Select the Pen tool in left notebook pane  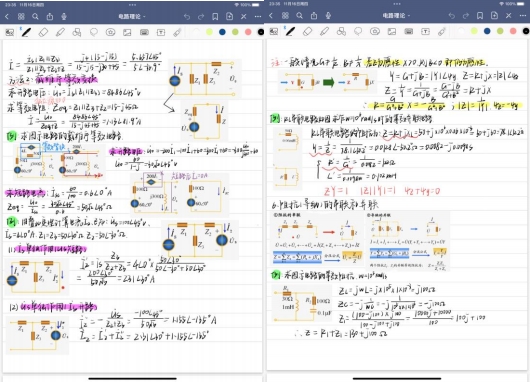(26, 32)
